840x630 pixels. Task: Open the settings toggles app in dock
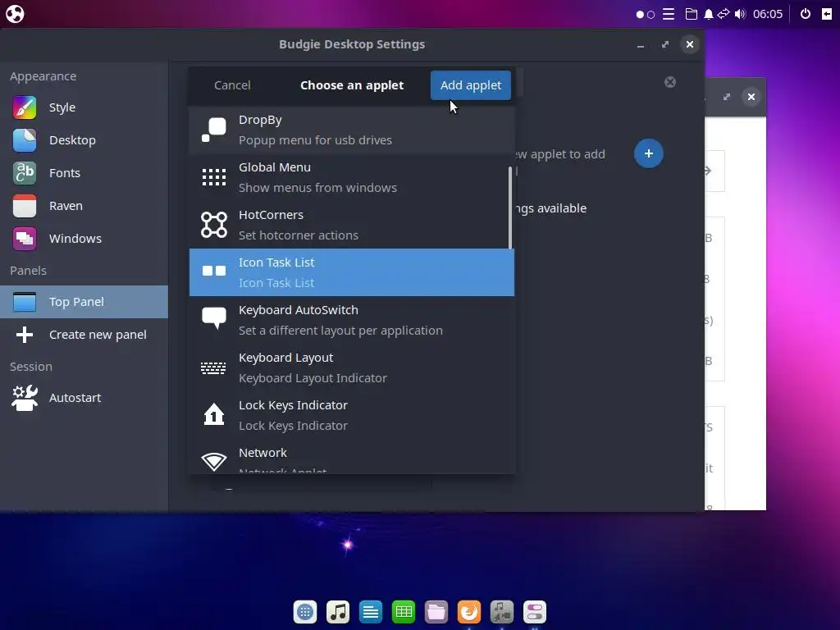pos(535,612)
